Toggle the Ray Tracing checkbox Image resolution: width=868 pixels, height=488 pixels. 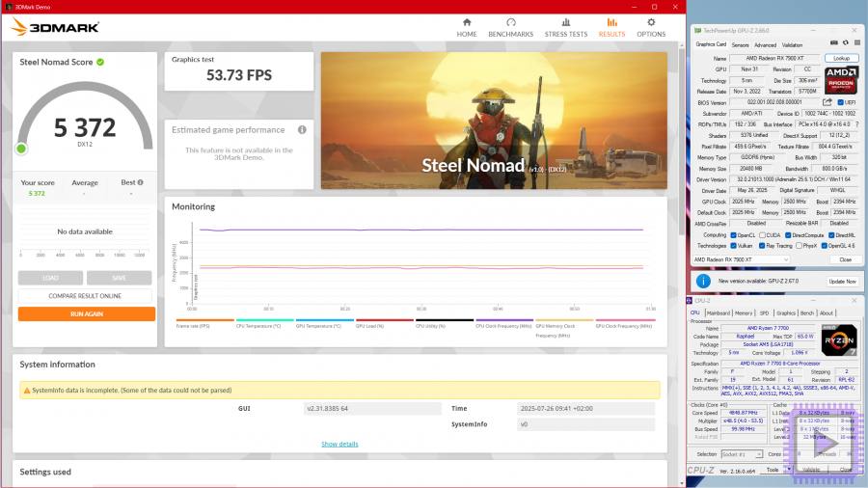762,246
